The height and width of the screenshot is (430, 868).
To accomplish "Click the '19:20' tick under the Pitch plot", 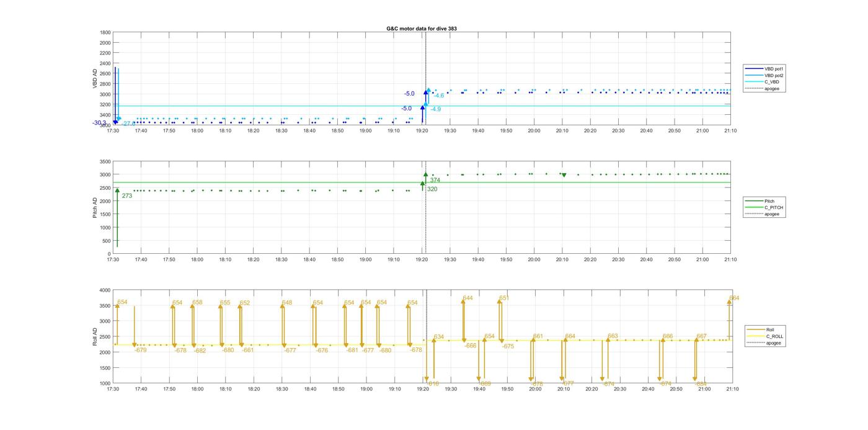I will 422,260.
